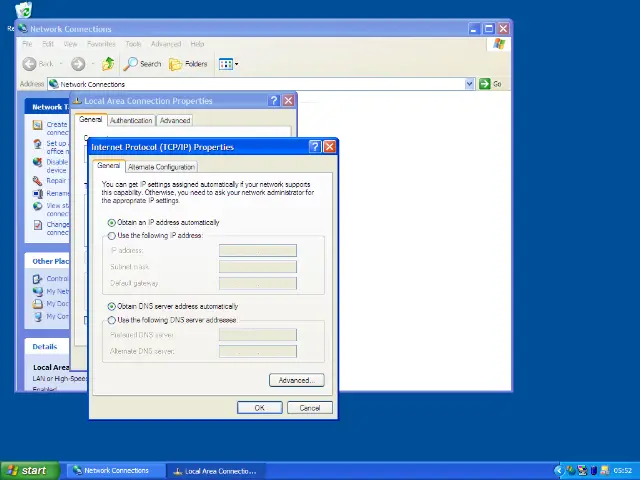Open the Windows start menu

click(x=27, y=470)
